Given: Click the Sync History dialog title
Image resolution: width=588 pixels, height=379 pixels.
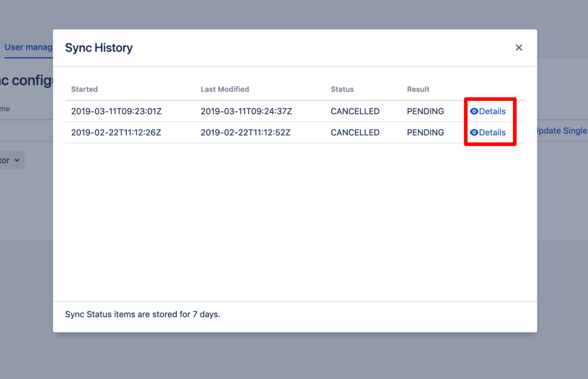Looking at the screenshot, I should (x=99, y=48).
